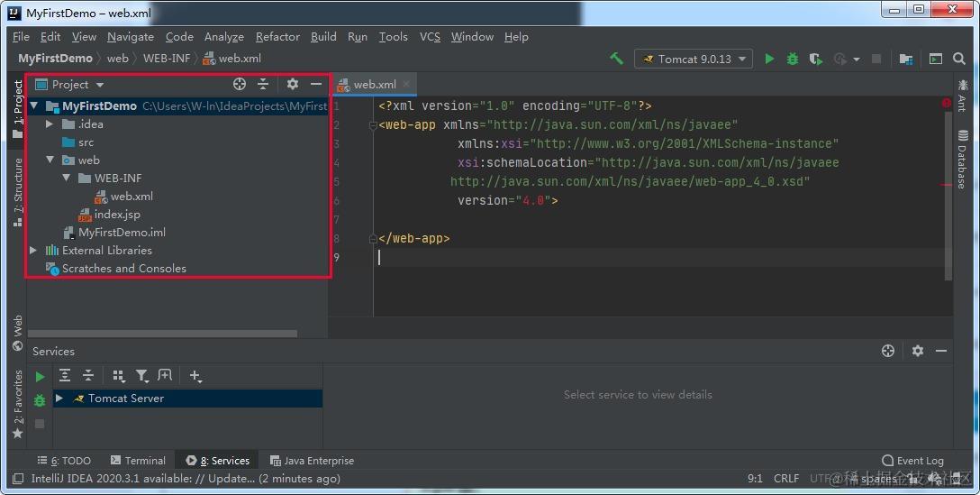The image size is (980, 495).
Task: Expand External Libraries node
Action: pos(33,251)
